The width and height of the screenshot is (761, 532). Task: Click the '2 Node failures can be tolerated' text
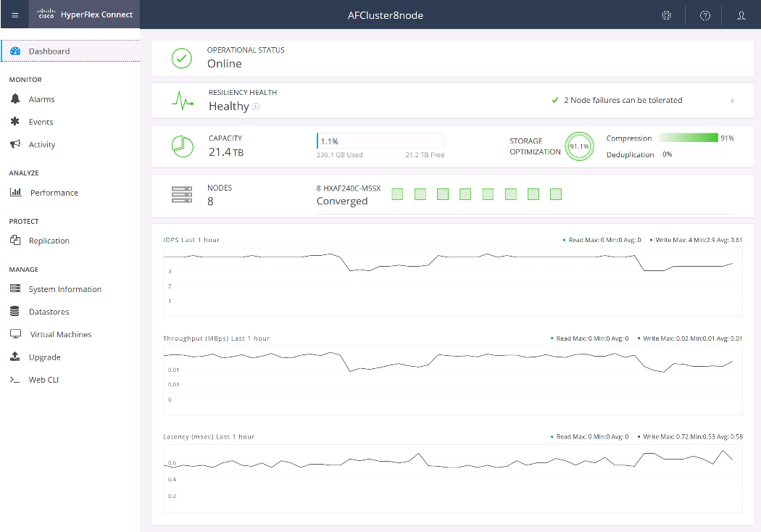[x=623, y=100]
